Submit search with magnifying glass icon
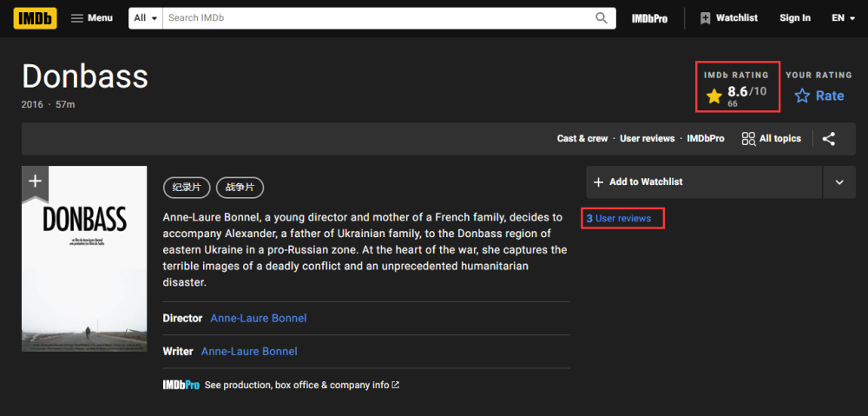The width and height of the screenshot is (868, 416). click(x=602, y=17)
